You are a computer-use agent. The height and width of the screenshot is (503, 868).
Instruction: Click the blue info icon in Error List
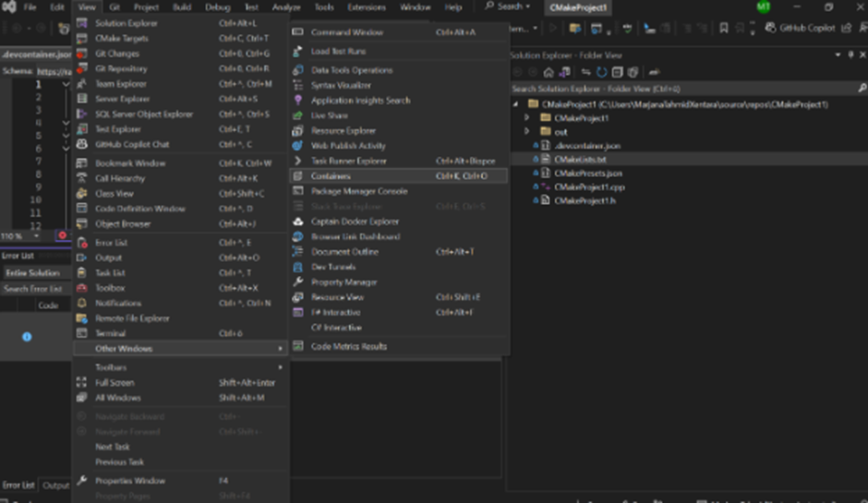pyautogui.click(x=27, y=337)
